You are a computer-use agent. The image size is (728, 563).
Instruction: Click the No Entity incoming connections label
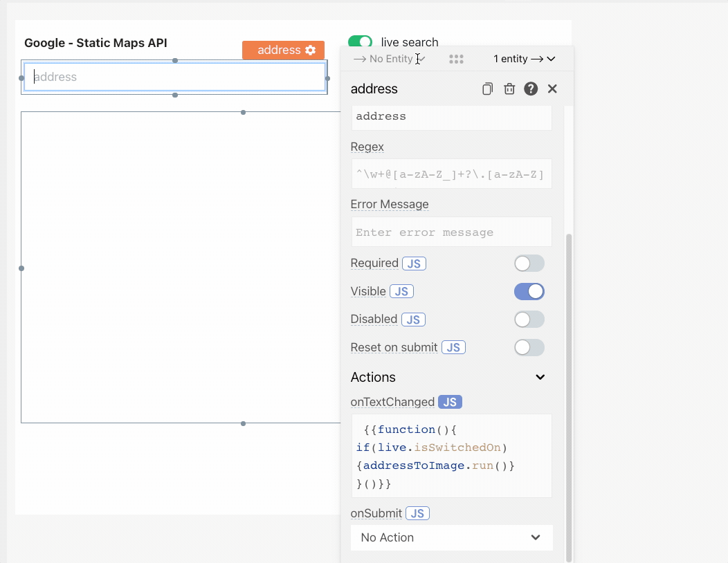coord(389,59)
